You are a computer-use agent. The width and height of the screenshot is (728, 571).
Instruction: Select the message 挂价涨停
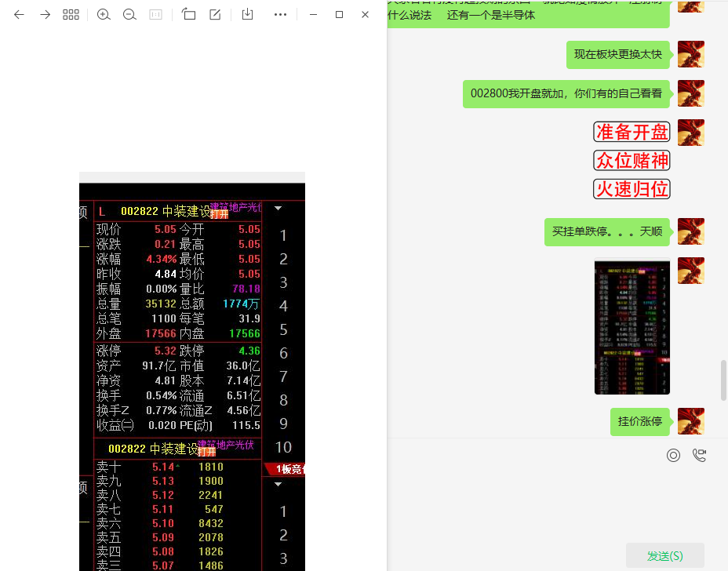pyautogui.click(x=640, y=421)
